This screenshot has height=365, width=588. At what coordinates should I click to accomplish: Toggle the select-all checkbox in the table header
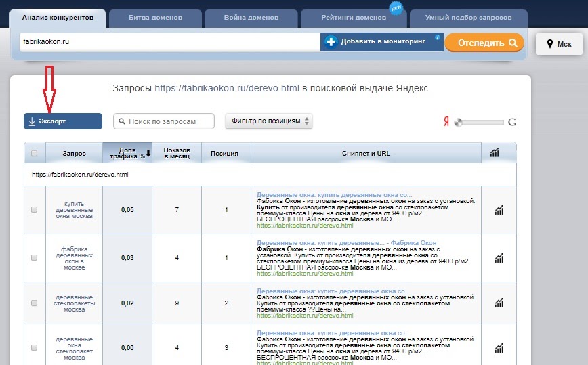coord(34,153)
